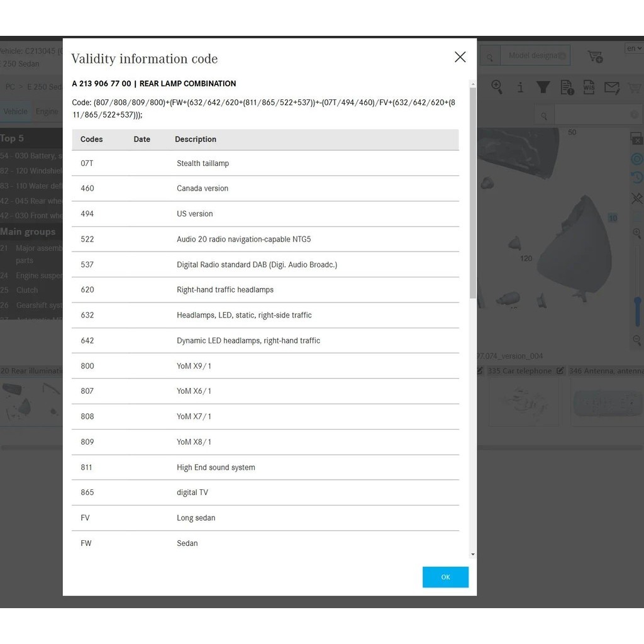This screenshot has width=644, height=644.
Task: Click the add-to-cart icon in header
Action: [595, 56]
